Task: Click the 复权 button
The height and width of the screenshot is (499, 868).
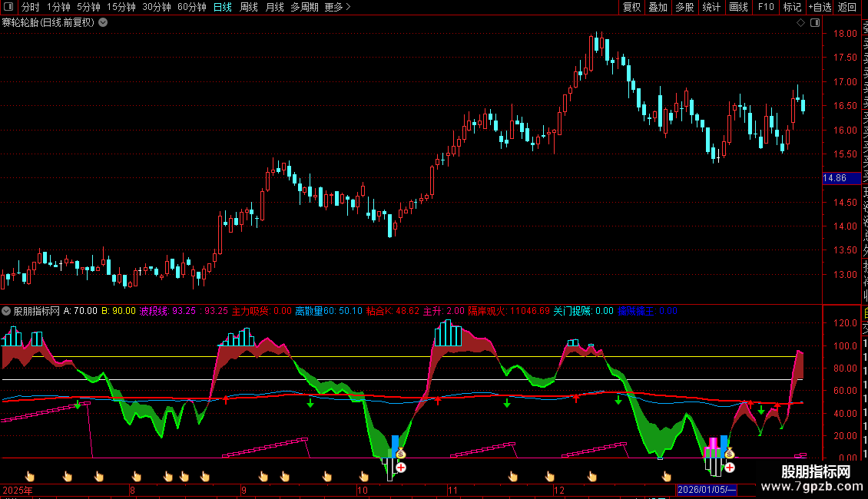Action: 631,7
